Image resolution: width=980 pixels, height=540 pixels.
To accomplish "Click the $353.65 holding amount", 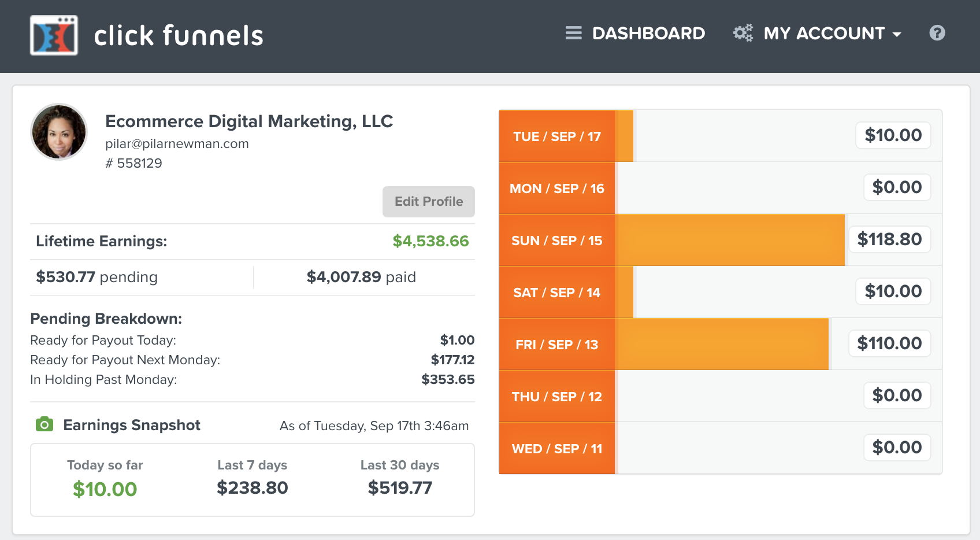I will coord(448,379).
